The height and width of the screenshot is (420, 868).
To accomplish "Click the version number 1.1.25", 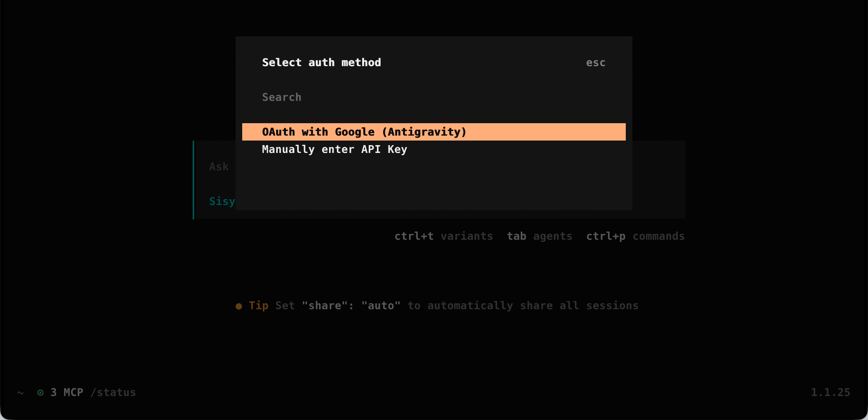I will tap(830, 392).
